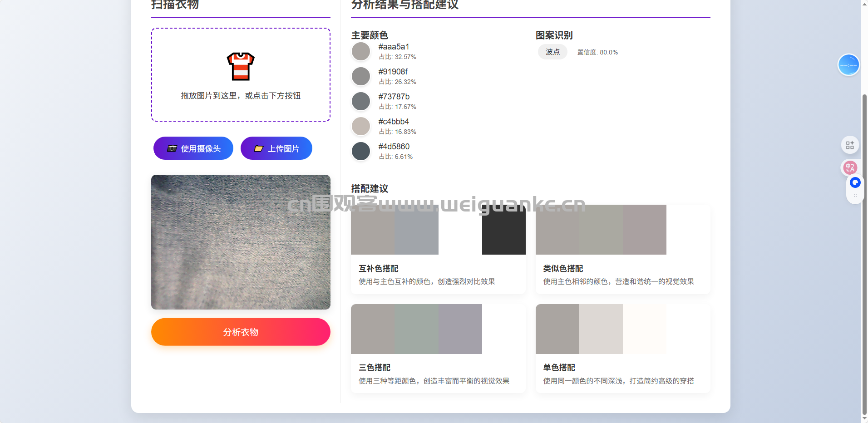The image size is (868, 423).
Task: Click the orange 分析衣物 analyze button
Action: pos(241,332)
